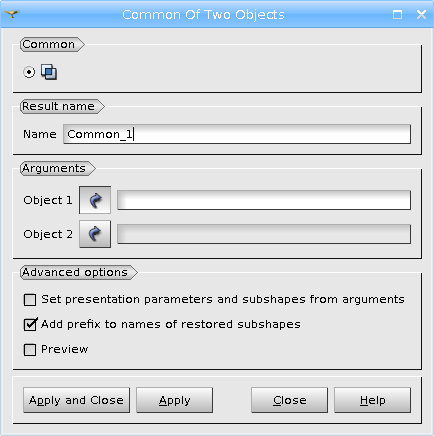Click the Object 1 text field

[x=264, y=200]
